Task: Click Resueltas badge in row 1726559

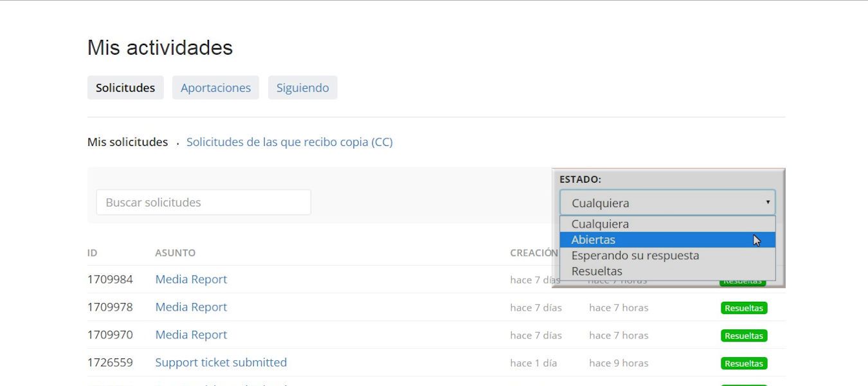Action: (744, 363)
